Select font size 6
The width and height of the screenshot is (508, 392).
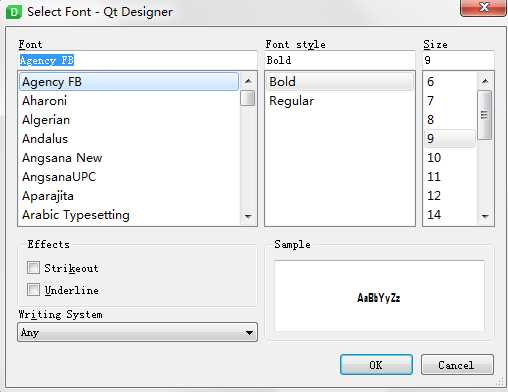450,82
